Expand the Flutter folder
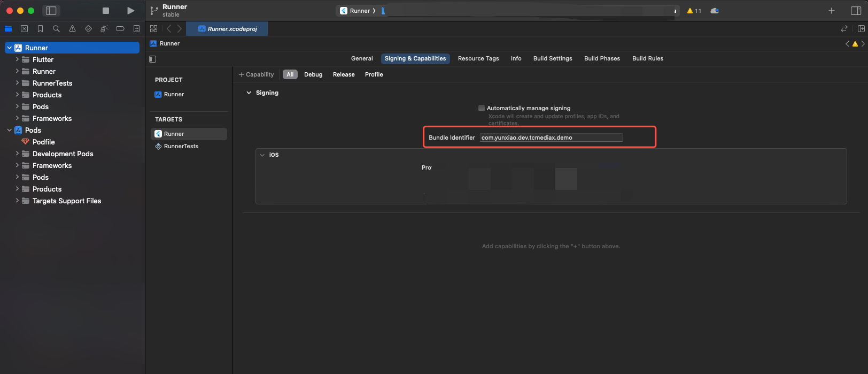Viewport: 868px width, 374px height. (x=17, y=59)
